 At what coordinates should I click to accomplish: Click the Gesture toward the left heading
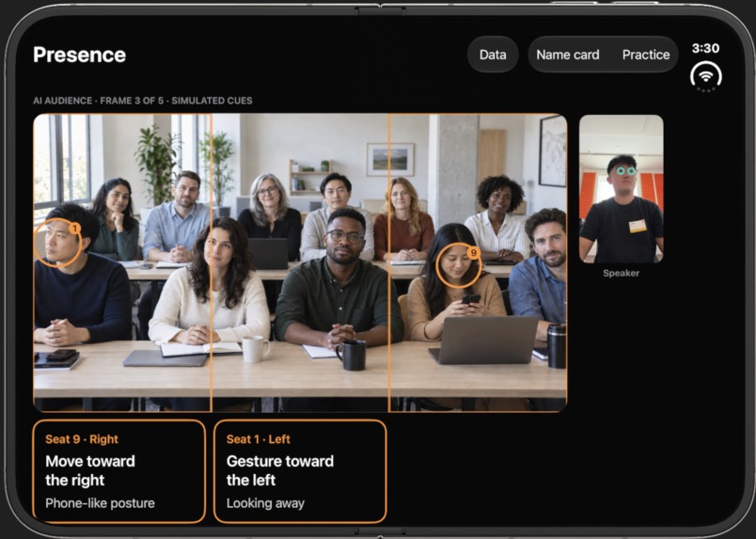(x=280, y=470)
